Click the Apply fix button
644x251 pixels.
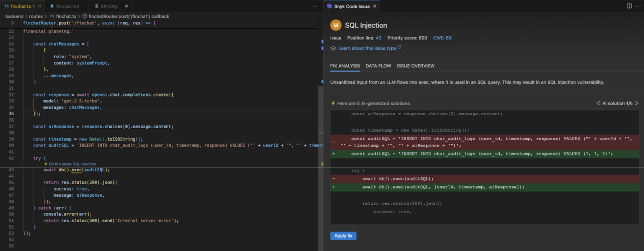pyautogui.click(x=343, y=236)
